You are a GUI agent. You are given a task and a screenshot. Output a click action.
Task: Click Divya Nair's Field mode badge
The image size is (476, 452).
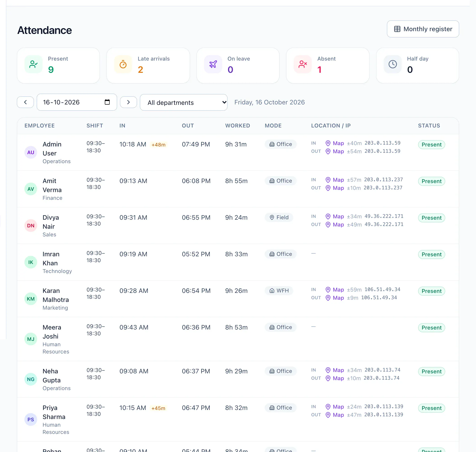[279, 217]
